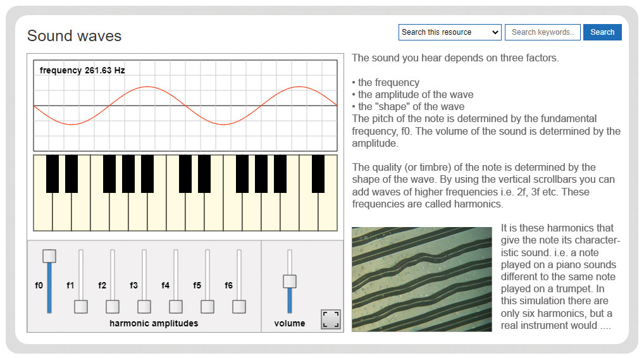This screenshot has width=644, height=358.
Task: Click the 'Sound waves' heading
Action: point(75,35)
